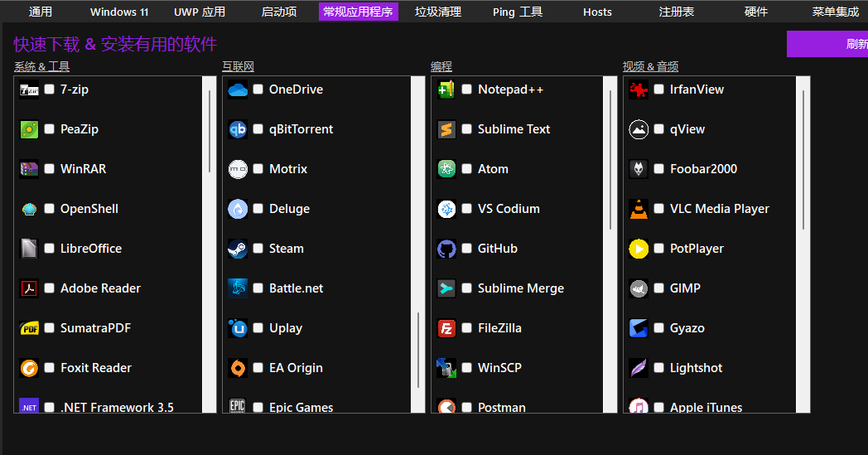Viewport: 868px width, 455px height.
Task: Click the 互联网 heading
Action: [238, 66]
